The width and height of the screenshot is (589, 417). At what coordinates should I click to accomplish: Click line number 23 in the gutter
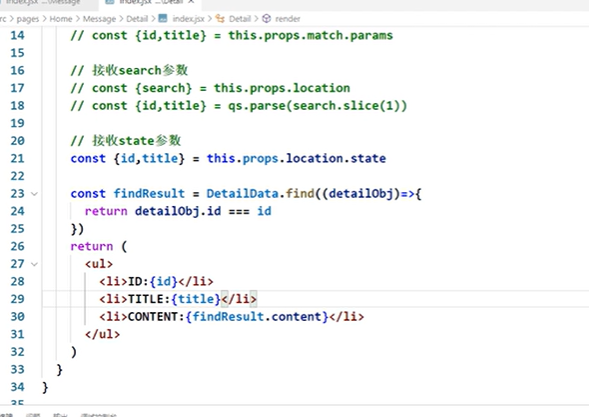[x=17, y=193]
